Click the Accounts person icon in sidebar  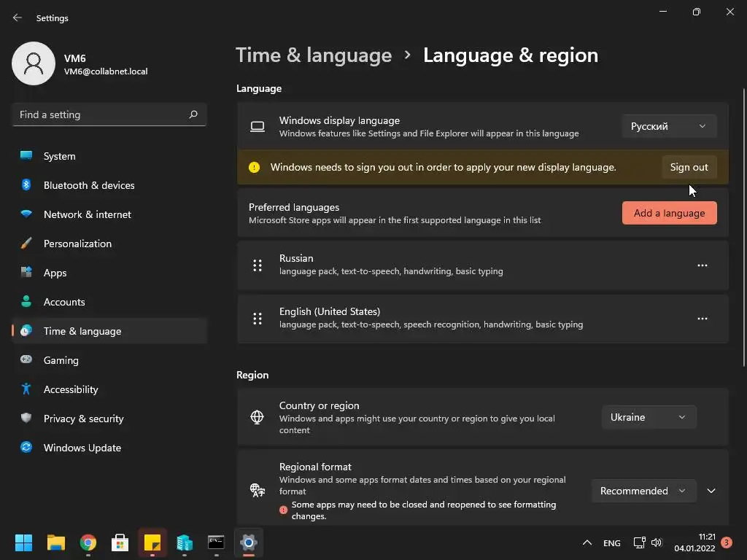(x=26, y=301)
